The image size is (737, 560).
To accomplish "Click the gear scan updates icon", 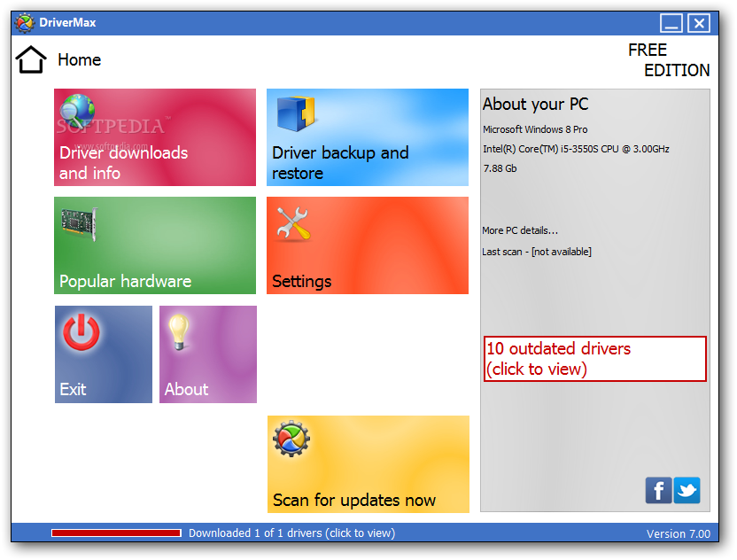I will pos(291,439).
